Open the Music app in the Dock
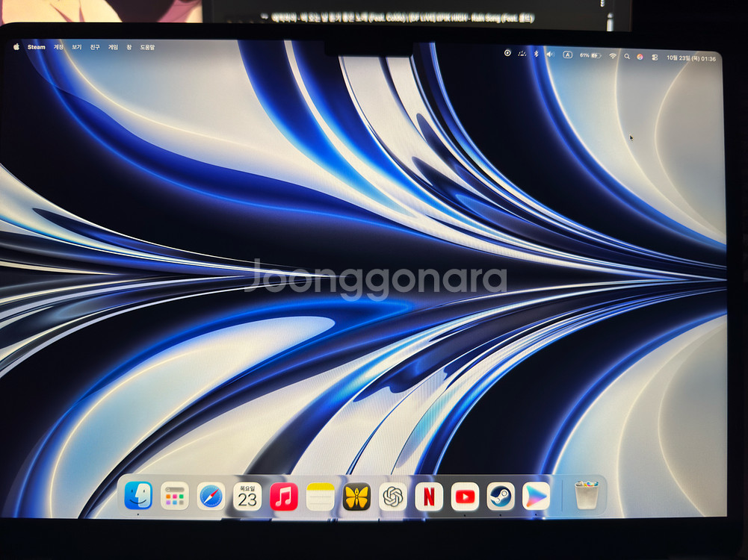 click(x=284, y=497)
